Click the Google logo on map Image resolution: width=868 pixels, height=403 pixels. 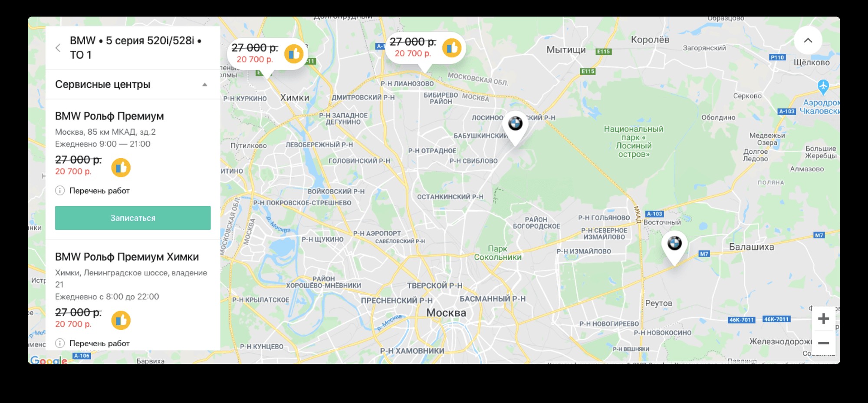coord(49,360)
